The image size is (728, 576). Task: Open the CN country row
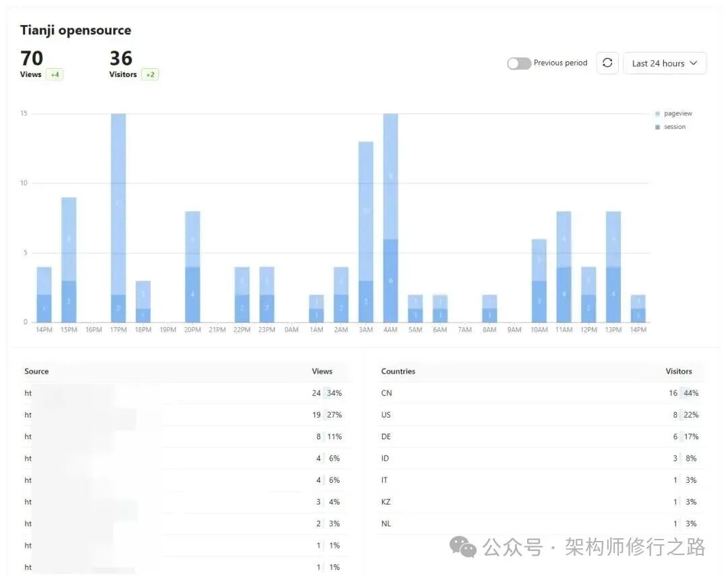pyautogui.click(x=386, y=393)
